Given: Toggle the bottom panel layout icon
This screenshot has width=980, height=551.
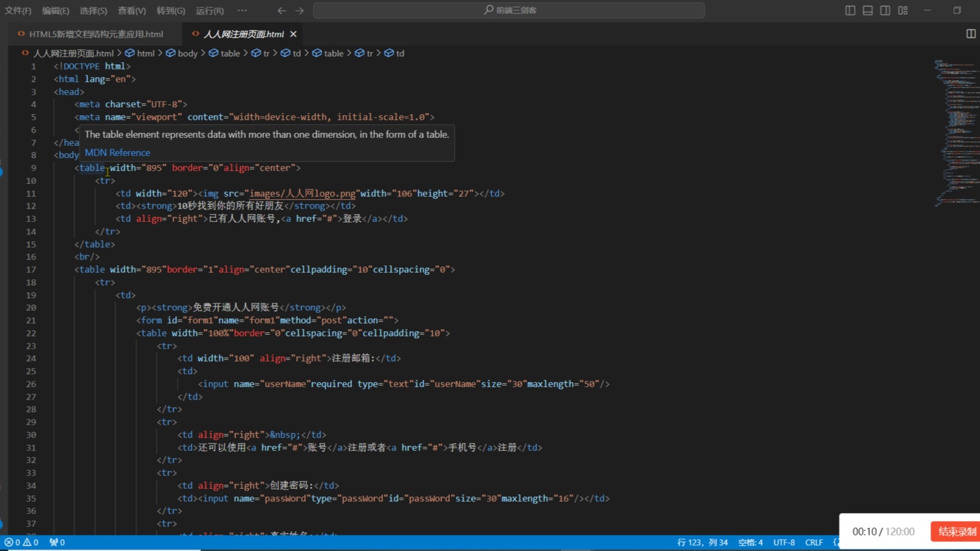Looking at the screenshot, I should [868, 10].
